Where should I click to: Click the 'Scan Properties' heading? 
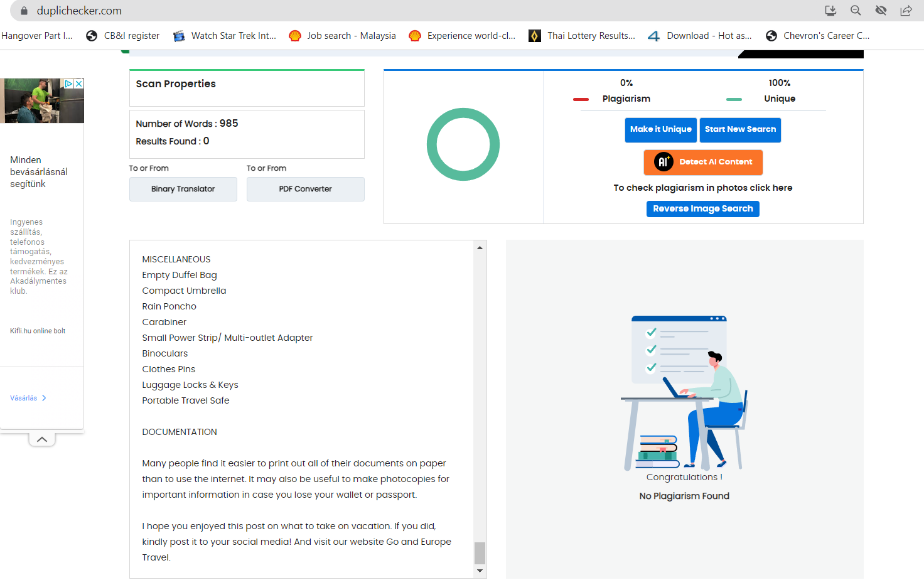pyautogui.click(x=176, y=84)
